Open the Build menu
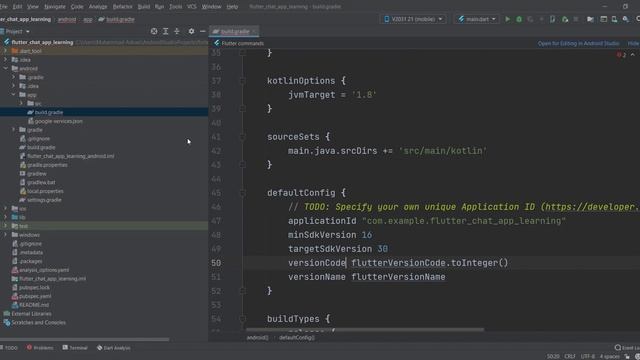This screenshot has height=360, width=640. pos(144,7)
